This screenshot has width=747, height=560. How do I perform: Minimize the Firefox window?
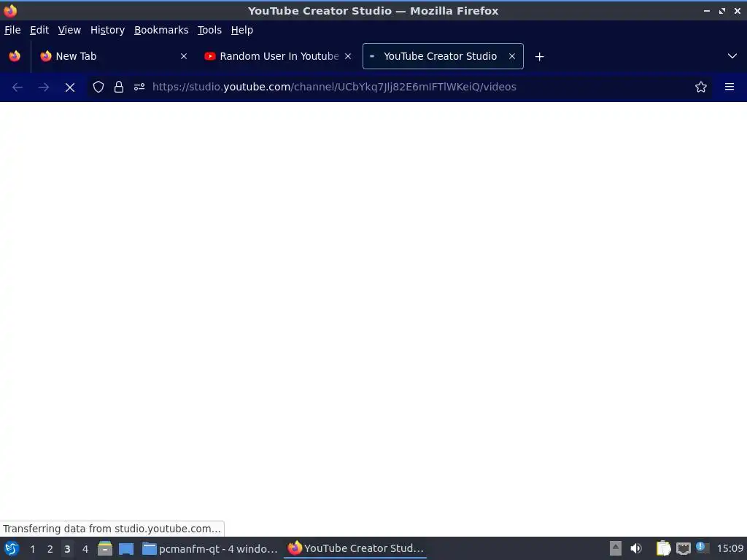pyautogui.click(x=707, y=10)
